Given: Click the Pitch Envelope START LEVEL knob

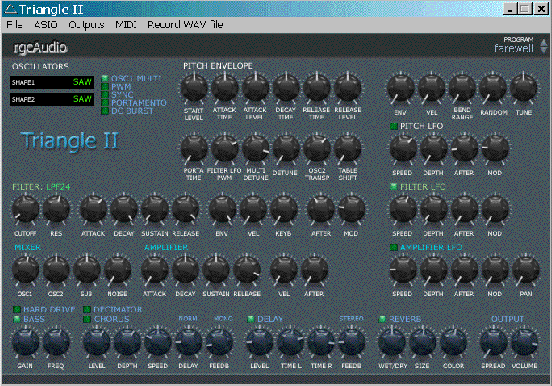Looking at the screenshot, I should tap(194, 88).
